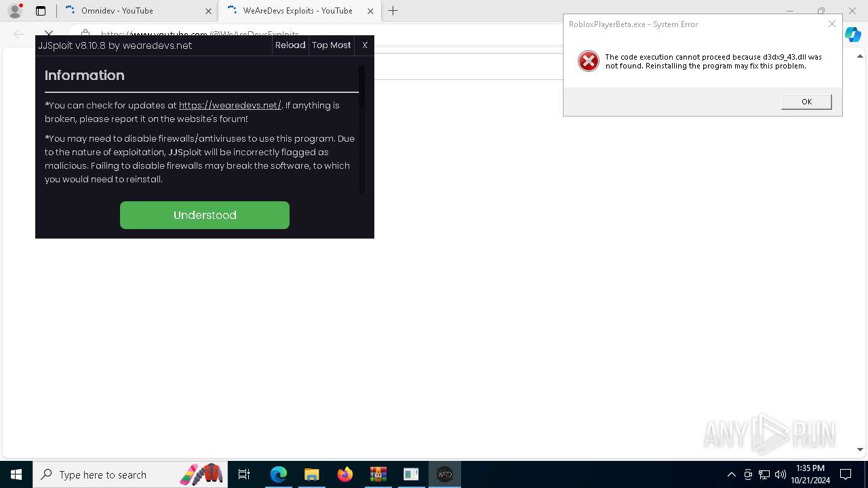Image resolution: width=868 pixels, height=488 pixels.
Task: Open File Explorer from the taskbar
Action: point(311,474)
